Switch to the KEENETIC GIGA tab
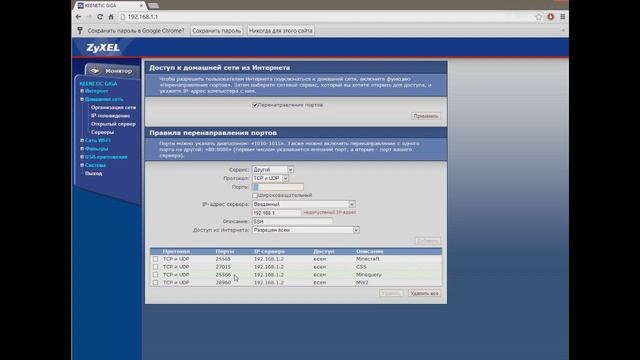Screen dimensions: 640x360 (x=110, y=6)
